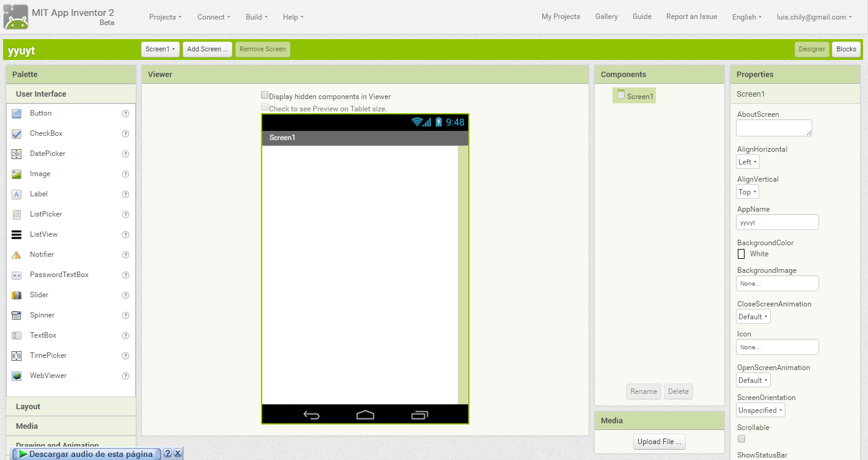
Task: Select the Slider component icon
Action: [16, 295]
